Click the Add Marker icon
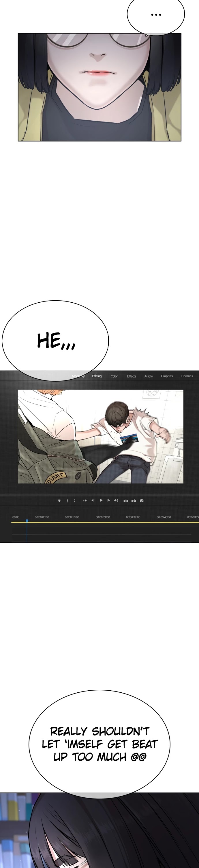Screen dimensions: 199x868 point(59,500)
